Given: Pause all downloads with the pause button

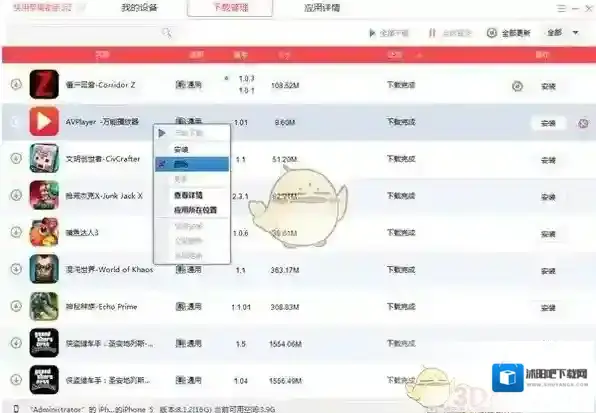Looking at the screenshot, I should click(450, 33).
